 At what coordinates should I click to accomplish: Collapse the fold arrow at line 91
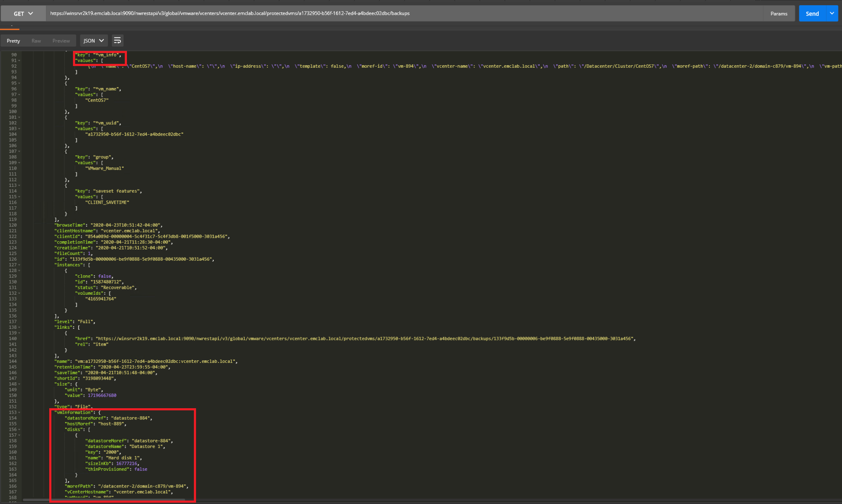pyautogui.click(x=19, y=60)
